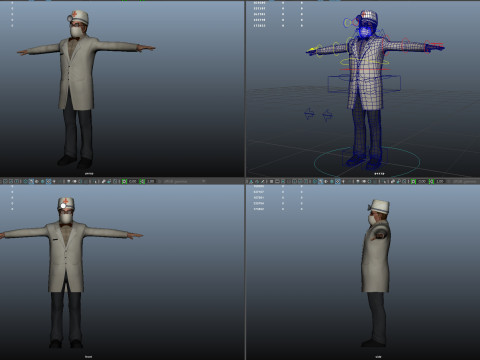480x360 pixels.
Task: Click 'persp' label in top-left viewport
Action: point(89,173)
